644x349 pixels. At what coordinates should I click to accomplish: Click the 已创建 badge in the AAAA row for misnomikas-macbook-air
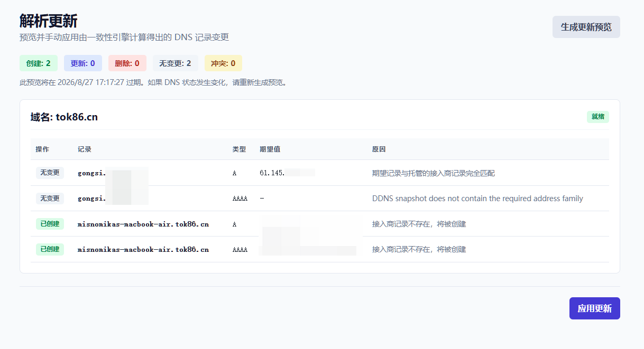50,249
